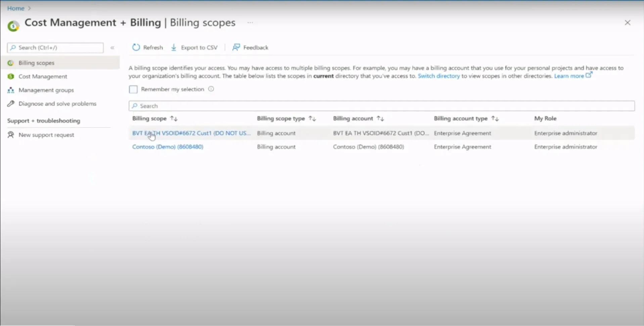Click the Refresh icon
Viewport: 644px width, 326px height.
coord(136,47)
